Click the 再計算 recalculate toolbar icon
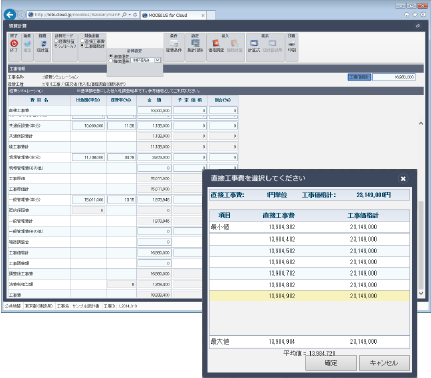 point(43,44)
